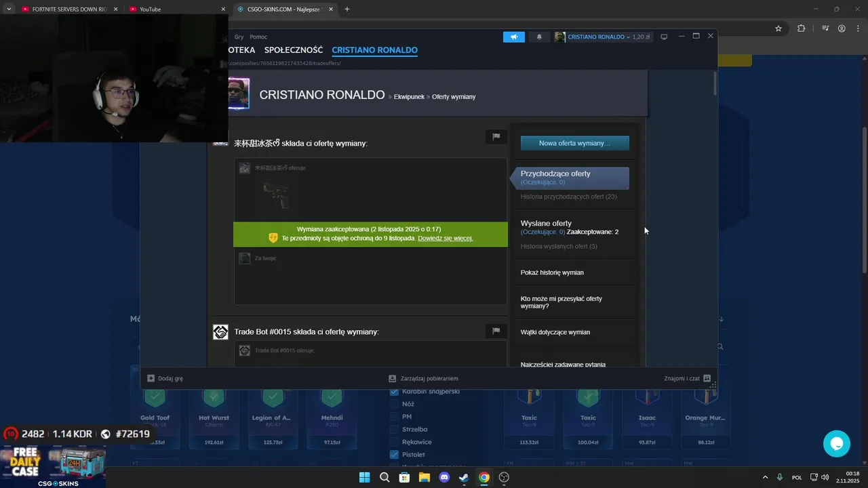Open the CRISTIANO RONALDO profile tab

point(374,50)
